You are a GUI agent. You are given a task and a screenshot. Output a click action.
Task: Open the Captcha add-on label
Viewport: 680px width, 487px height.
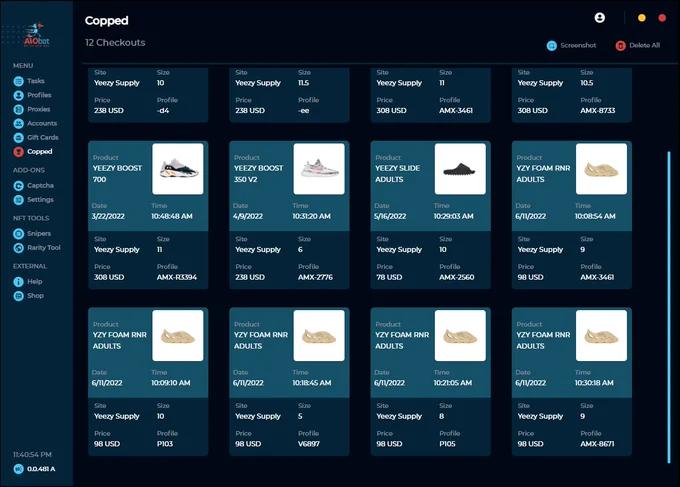[40, 185]
